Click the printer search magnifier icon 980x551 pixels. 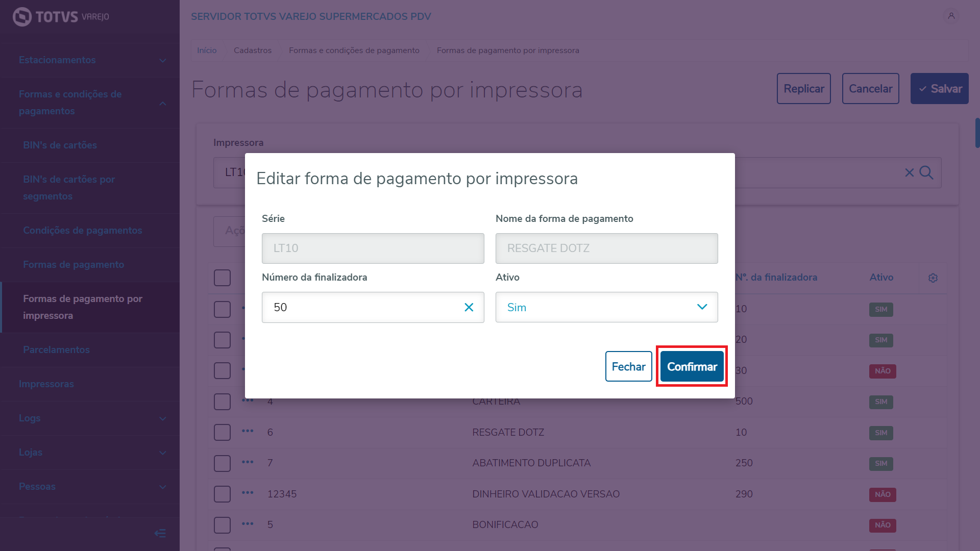point(926,173)
